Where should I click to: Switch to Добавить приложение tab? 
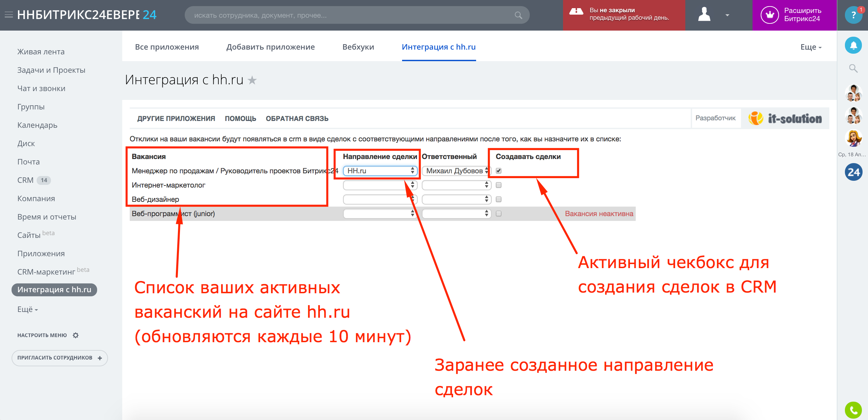(270, 47)
